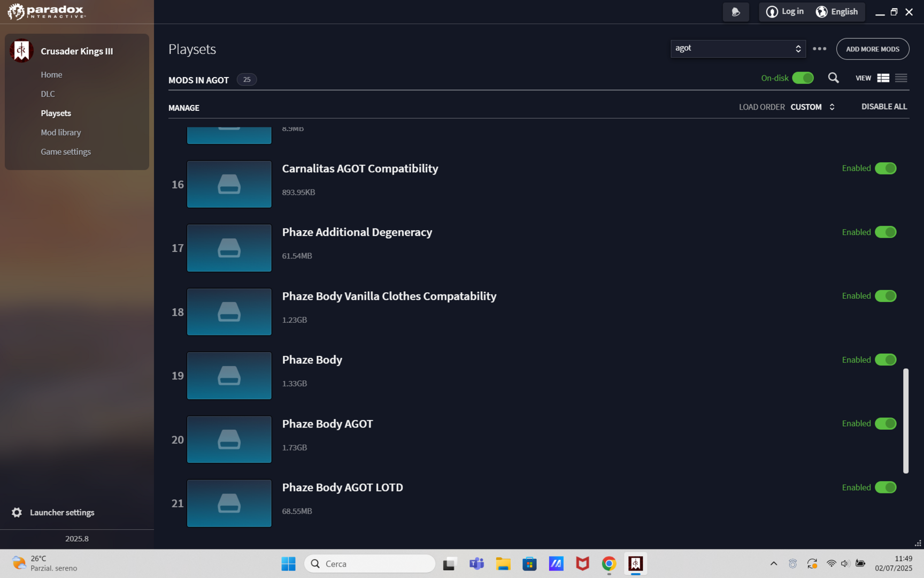Viewport: 924px width, 578px height.
Task: Disable Phaze Body AGOT LOTD mod
Action: 885,488
